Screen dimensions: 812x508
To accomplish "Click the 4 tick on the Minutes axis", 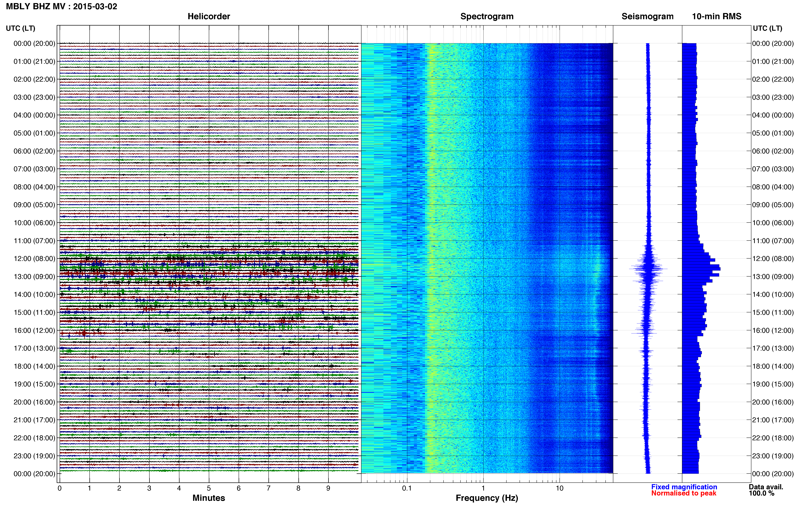I will click(179, 488).
